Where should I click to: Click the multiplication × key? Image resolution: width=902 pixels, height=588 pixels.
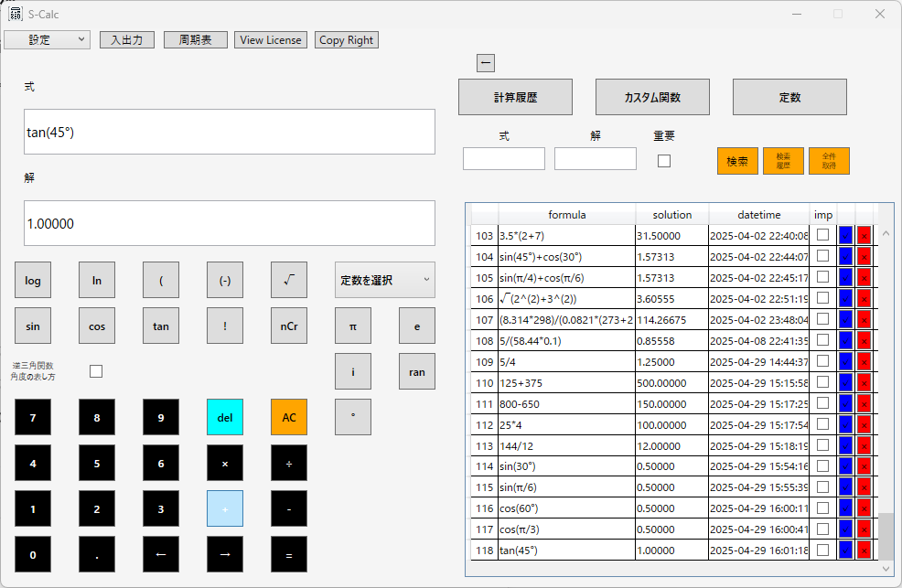(x=225, y=463)
